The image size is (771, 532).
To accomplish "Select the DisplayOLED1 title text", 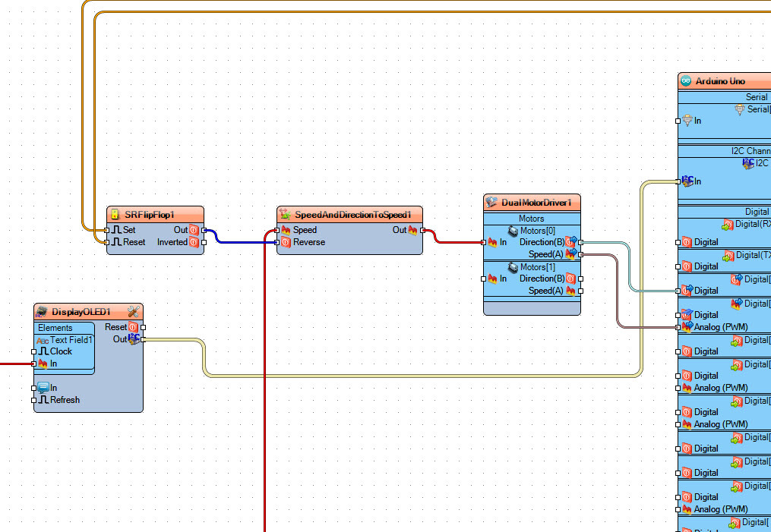I will coord(81,312).
